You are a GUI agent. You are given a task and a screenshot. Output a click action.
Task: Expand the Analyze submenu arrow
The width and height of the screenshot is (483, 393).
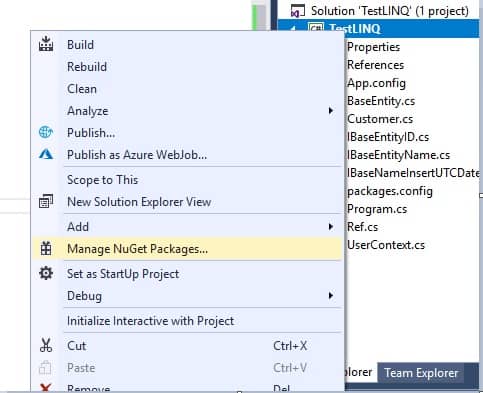(x=330, y=111)
